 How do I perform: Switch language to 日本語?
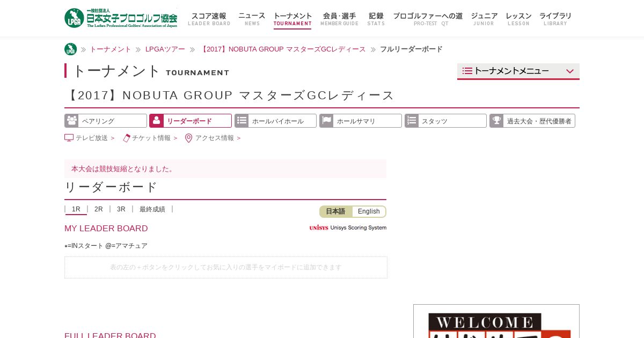(x=336, y=211)
